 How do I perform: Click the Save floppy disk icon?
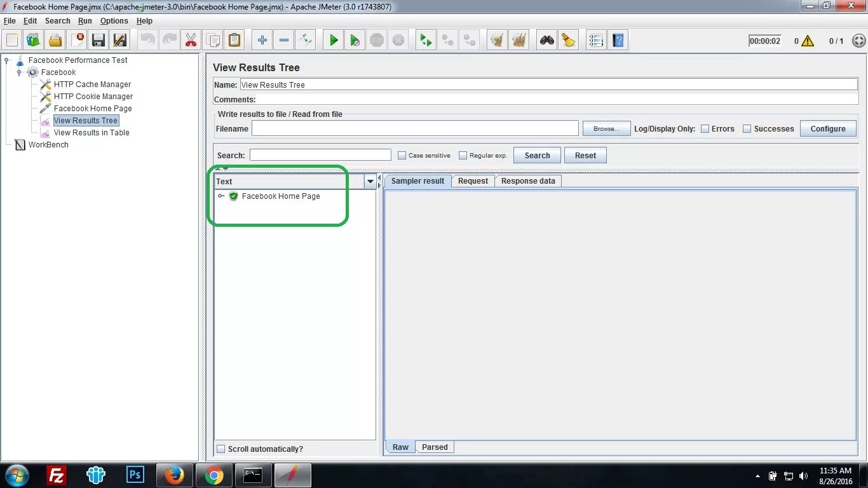[x=98, y=40]
